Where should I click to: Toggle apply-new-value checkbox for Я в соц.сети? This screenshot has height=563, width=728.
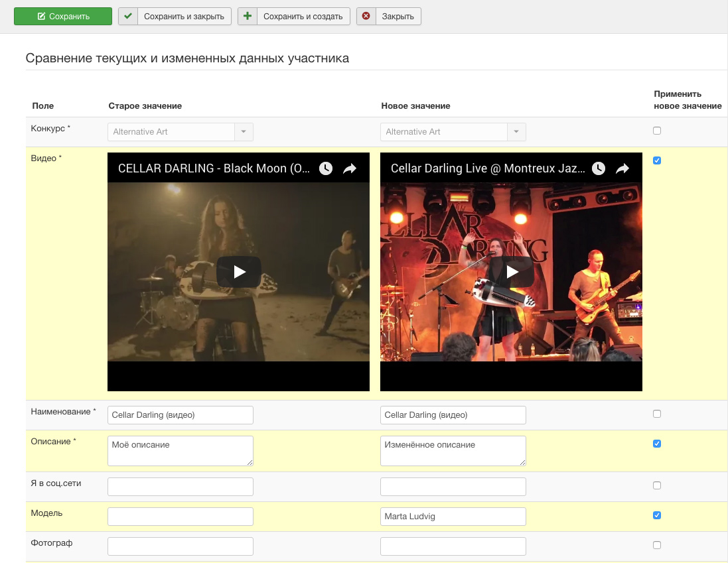(x=657, y=485)
